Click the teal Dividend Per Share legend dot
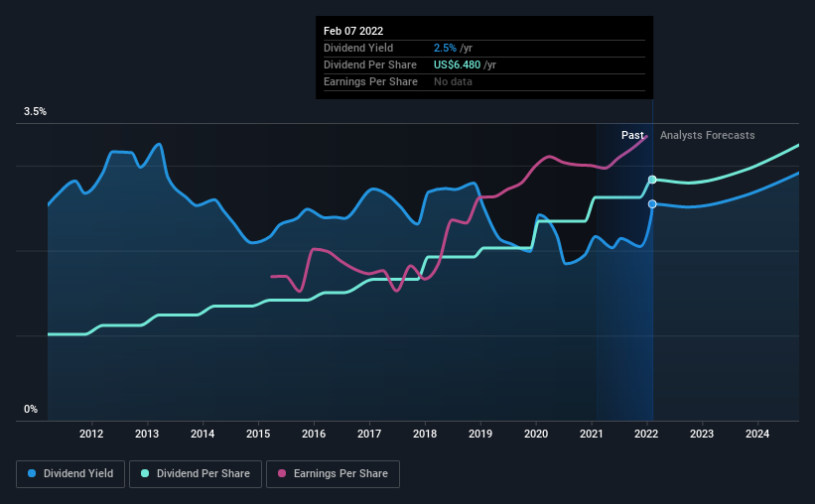This screenshot has height=504, width=815. tap(145, 473)
